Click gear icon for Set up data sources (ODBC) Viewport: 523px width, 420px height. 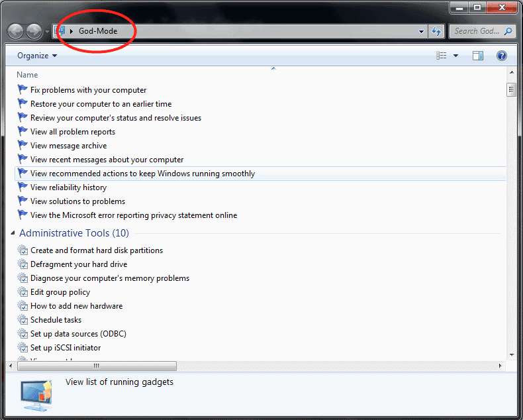(23, 333)
